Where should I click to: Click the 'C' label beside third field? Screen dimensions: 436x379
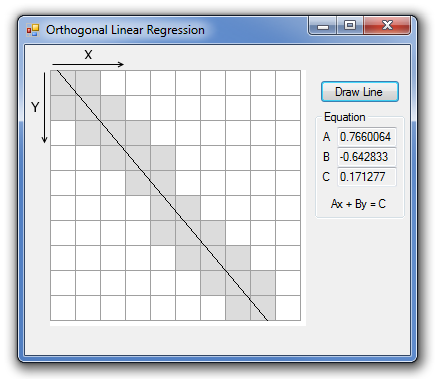point(326,177)
